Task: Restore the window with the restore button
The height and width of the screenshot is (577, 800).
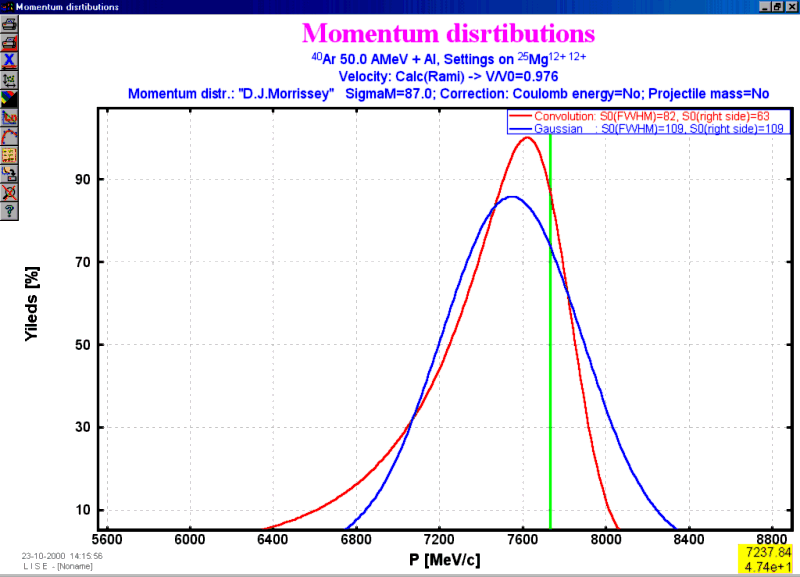Action: pos(777,6)
